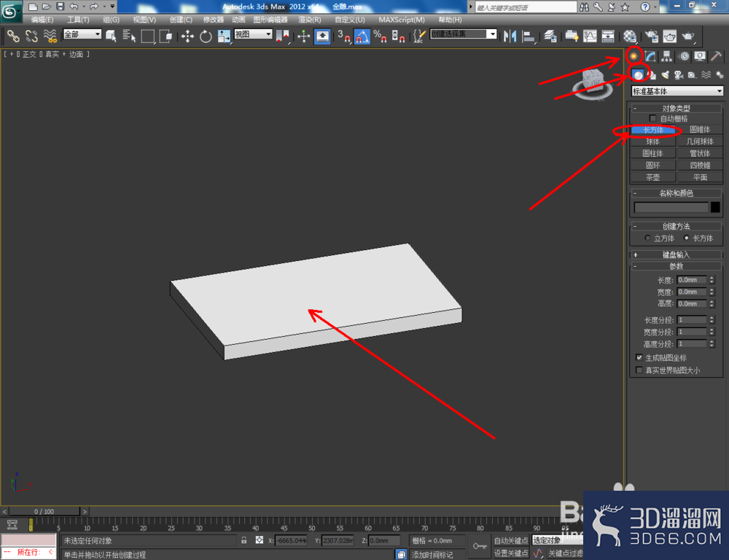
Task: Open Schematic View from toolbar
Action: point(608,36)
